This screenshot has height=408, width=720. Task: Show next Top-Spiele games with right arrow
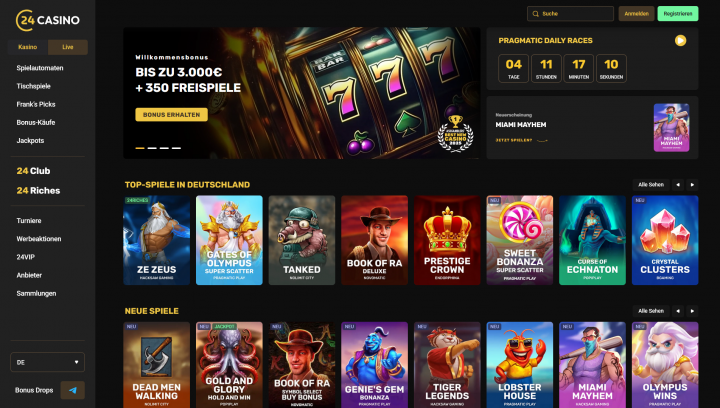click(x=692, y=184)
